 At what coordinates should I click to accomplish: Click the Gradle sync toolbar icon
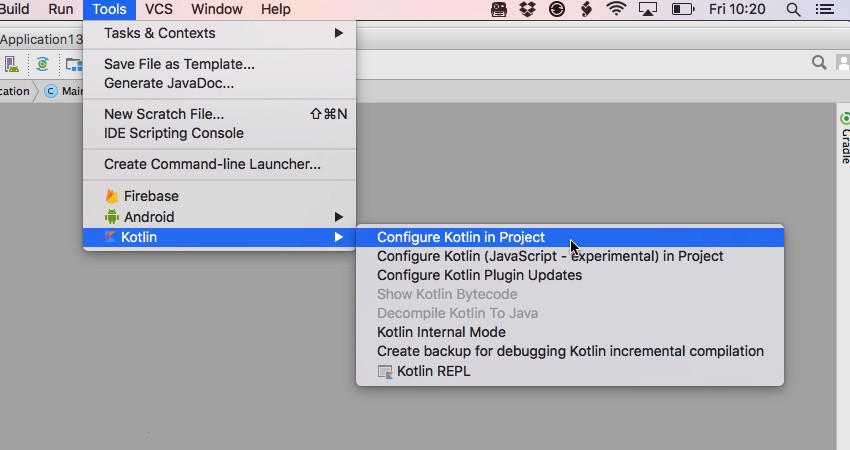(42, 64)
